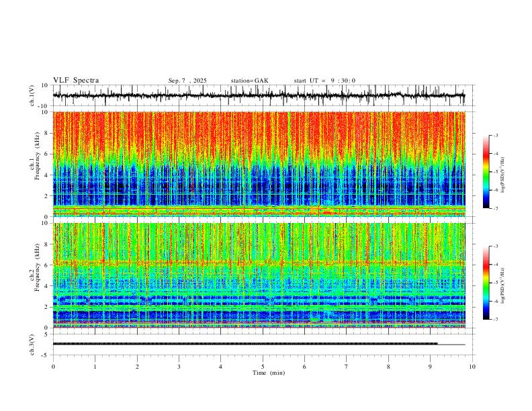Click time axis tick label "1"
532x411 pixels.
tap(95, 367)
